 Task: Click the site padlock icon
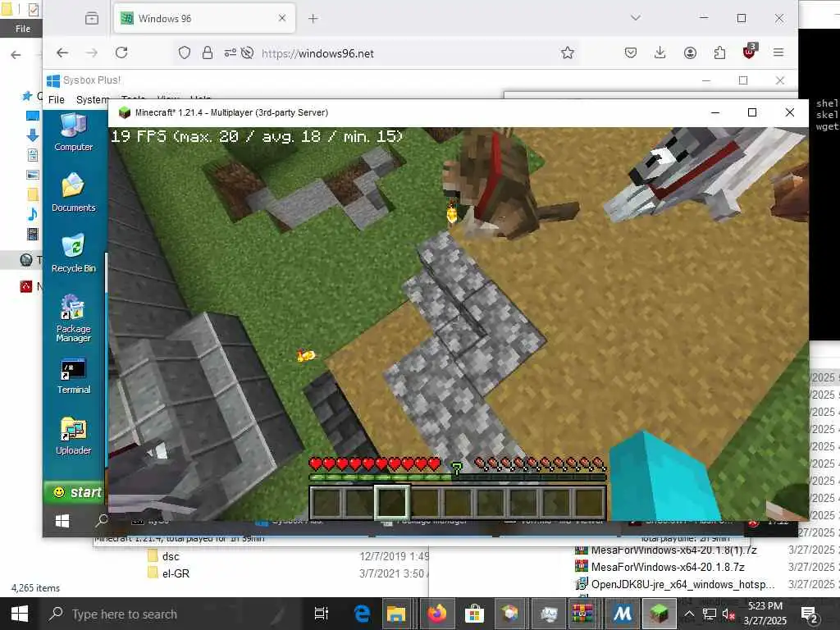click(x=208, y=52)
